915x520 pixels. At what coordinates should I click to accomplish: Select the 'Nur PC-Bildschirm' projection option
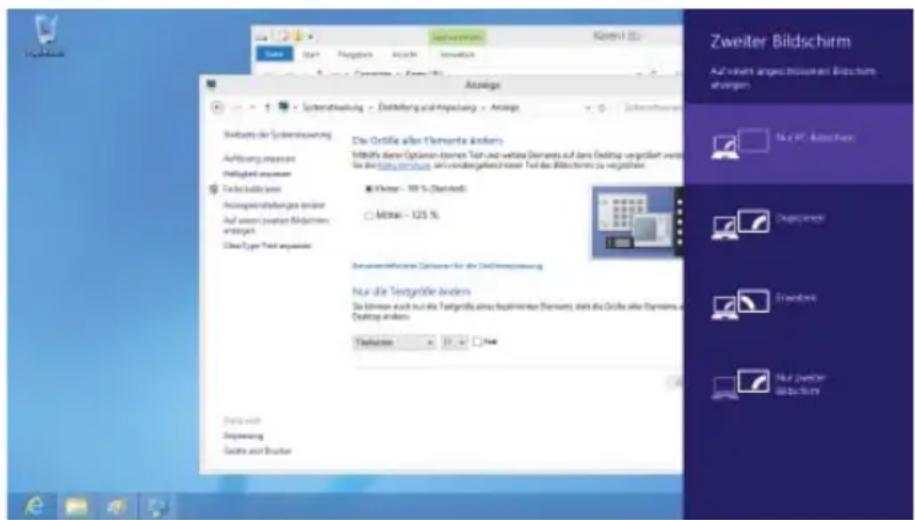tap(798, 144)
